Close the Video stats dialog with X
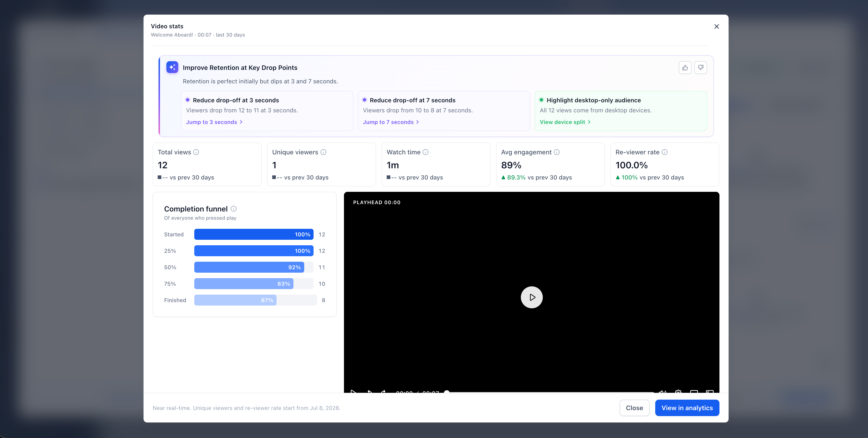The height and width of the screenshot is (438, 868). click(x=717, y=26)
